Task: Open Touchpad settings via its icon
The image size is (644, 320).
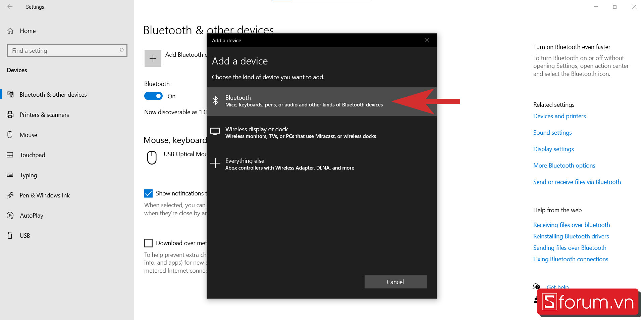Action: pos(10,155)
